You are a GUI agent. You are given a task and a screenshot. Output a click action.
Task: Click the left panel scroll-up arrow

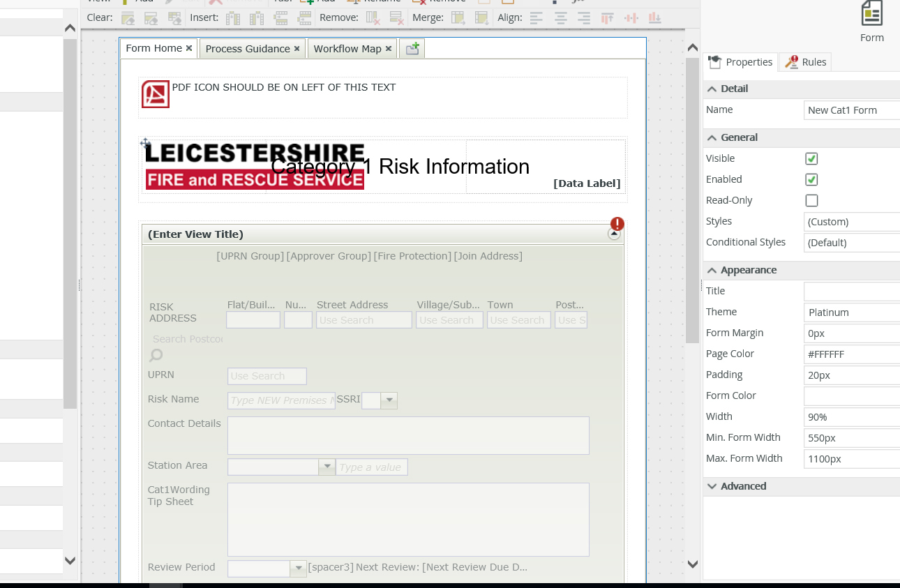(70, 28)
